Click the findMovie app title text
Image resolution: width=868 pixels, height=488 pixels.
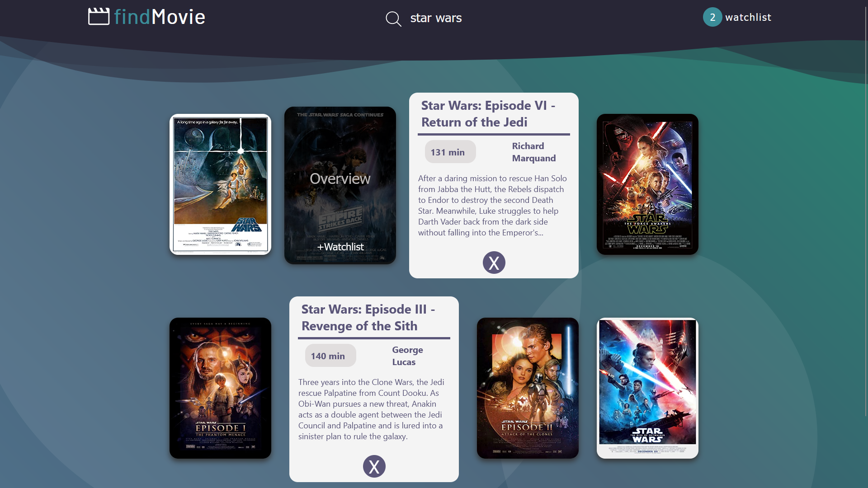point(160,17)
